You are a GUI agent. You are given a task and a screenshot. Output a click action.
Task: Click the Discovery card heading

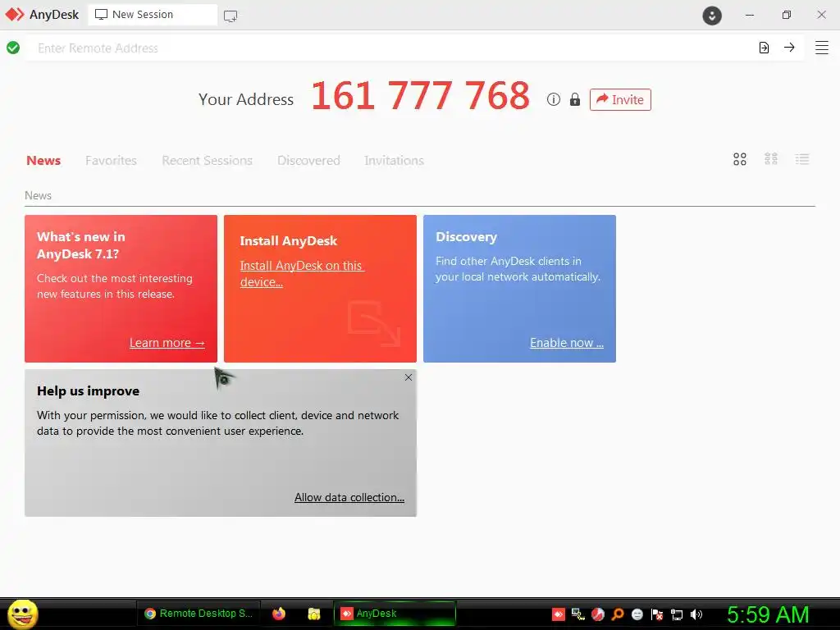466,237
